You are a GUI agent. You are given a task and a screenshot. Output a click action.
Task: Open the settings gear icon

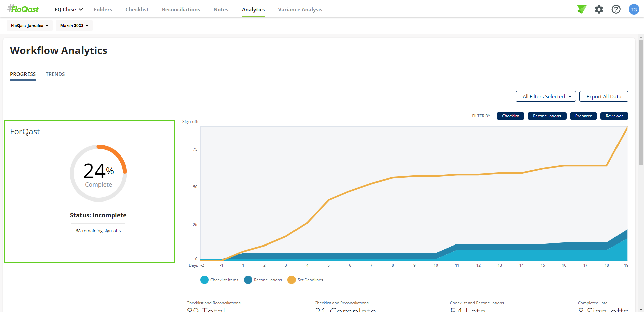(x=599, y=9)
